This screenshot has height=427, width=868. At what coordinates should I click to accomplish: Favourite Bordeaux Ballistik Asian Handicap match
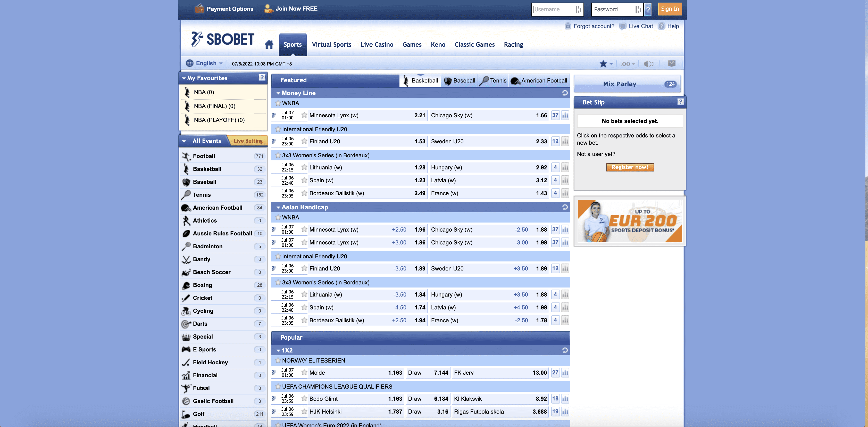[x=304, y=320]
